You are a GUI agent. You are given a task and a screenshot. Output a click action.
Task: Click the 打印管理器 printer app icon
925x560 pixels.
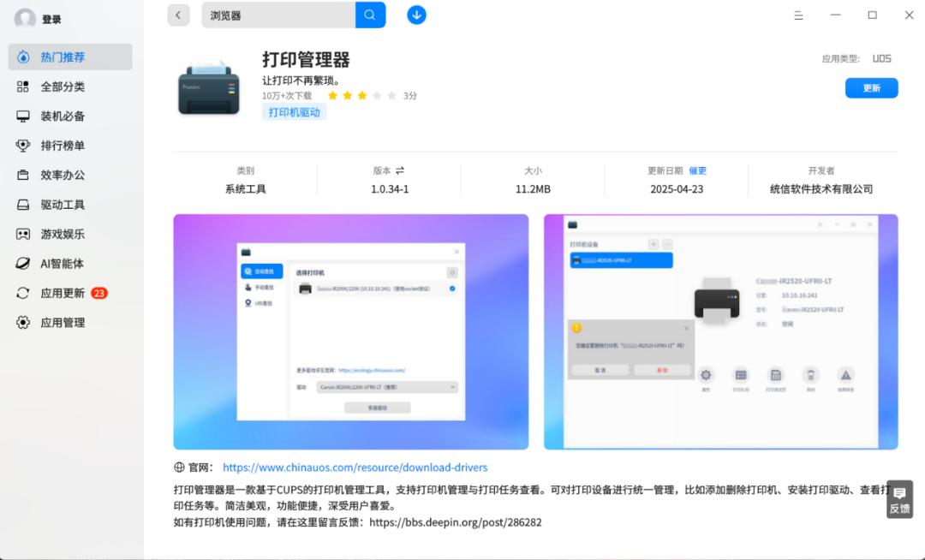(209, 87)
